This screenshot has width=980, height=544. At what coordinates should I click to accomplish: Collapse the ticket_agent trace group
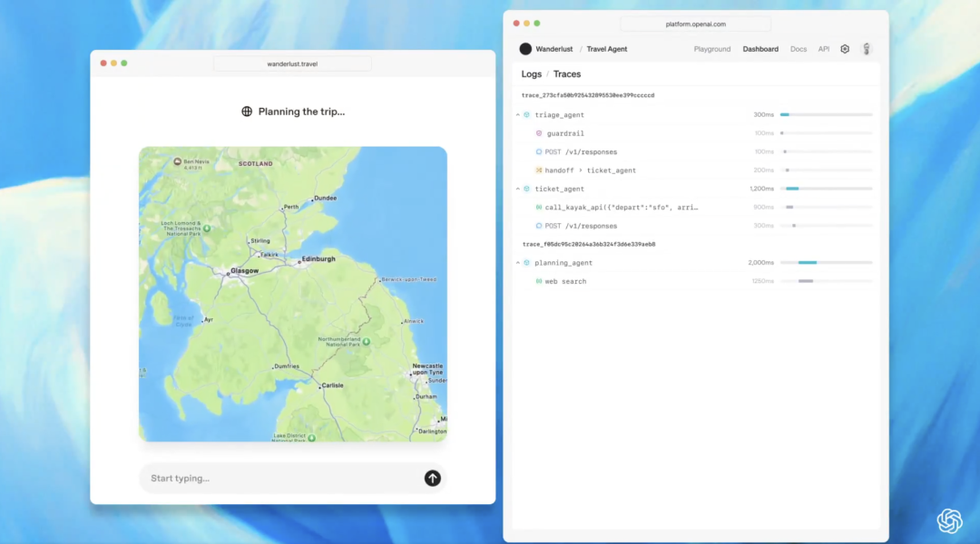(518, 189)
